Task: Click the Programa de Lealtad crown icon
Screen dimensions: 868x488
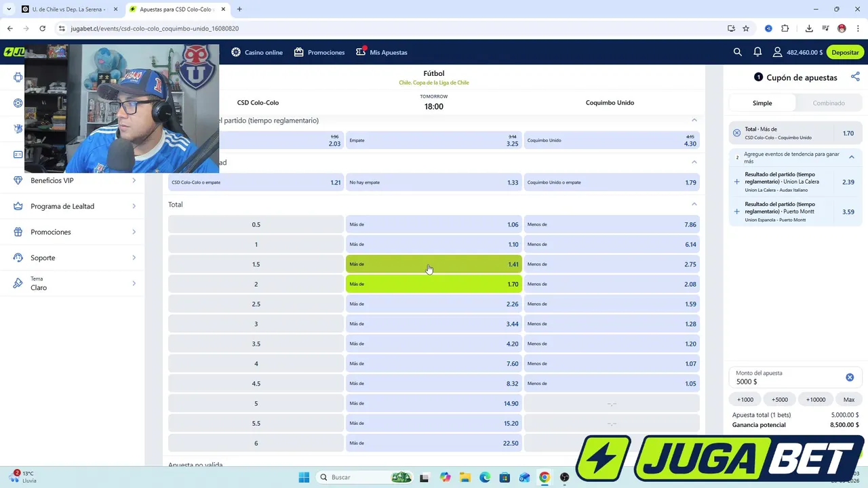Action: coord(18,206)
